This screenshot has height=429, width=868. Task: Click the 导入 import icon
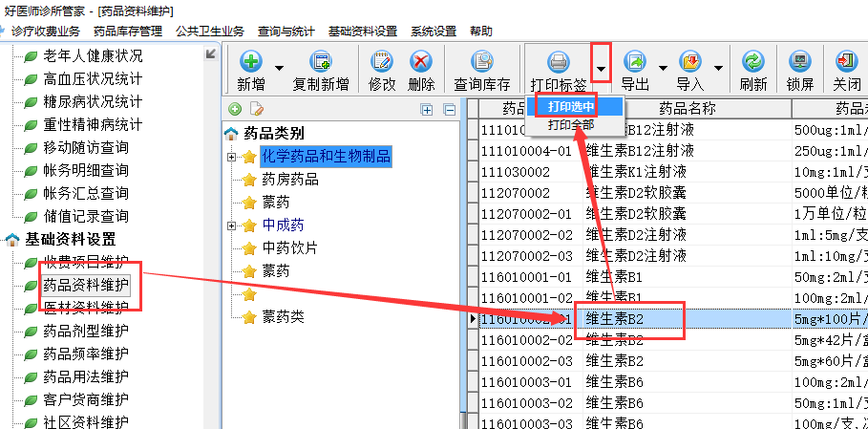[x=690, y=60]
